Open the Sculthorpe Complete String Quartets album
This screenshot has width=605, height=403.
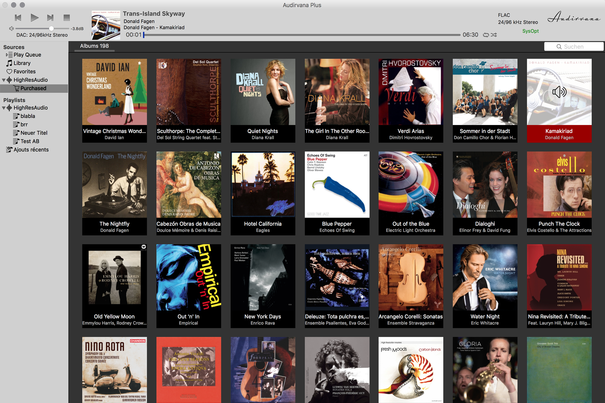[x=188, y=100]
